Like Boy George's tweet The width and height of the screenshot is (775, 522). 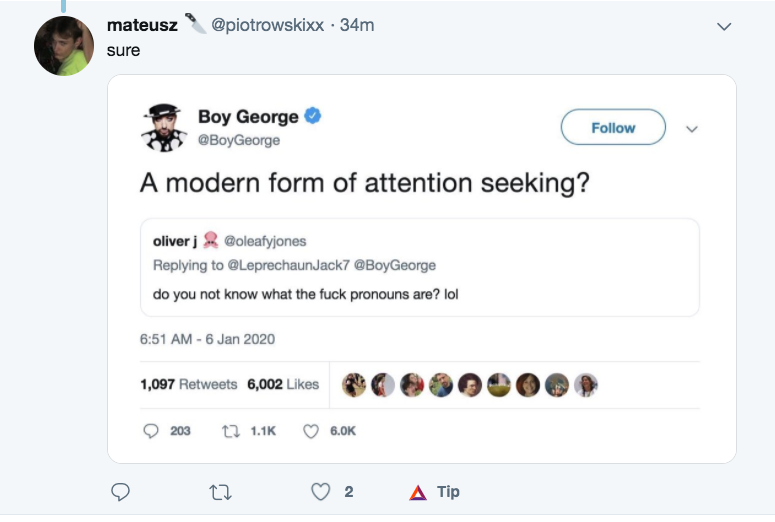point(310,431)
